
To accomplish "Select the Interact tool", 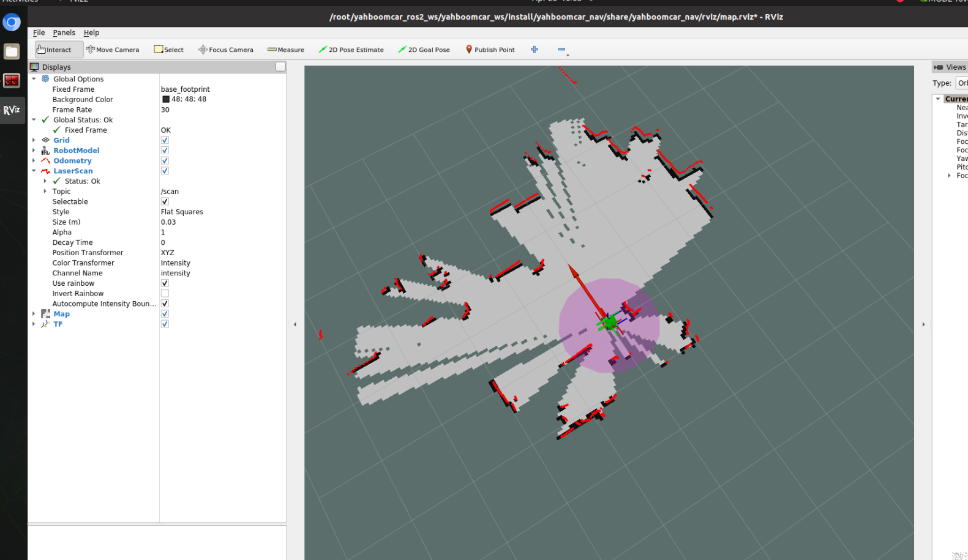I will 58,50.
